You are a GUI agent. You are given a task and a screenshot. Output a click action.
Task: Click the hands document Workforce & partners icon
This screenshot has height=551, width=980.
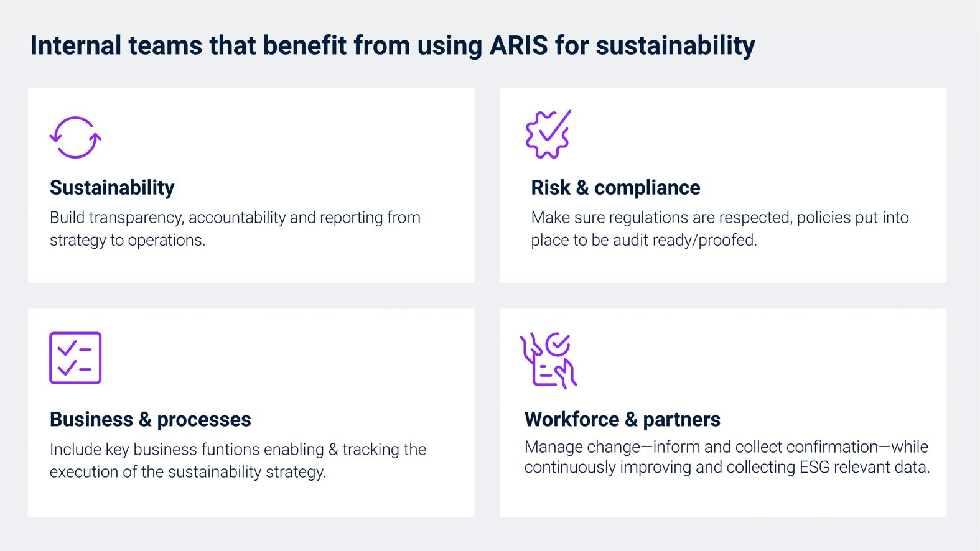click(548, 360)
